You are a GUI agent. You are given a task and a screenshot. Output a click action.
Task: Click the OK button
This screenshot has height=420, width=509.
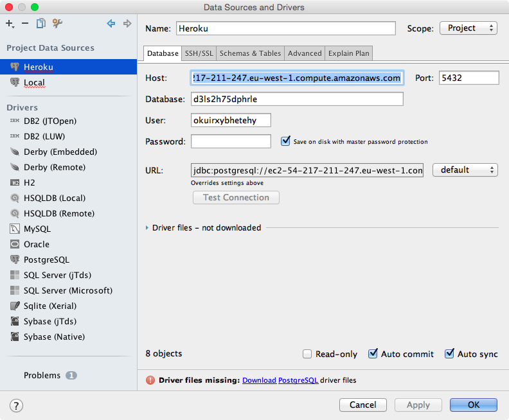[x=473, y=405]
